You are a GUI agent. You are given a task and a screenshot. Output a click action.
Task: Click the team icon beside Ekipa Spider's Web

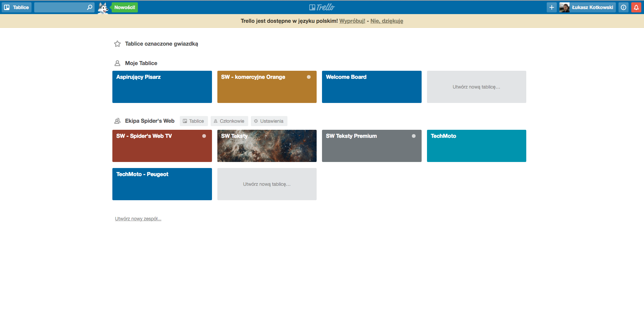[x=117, y=121]
